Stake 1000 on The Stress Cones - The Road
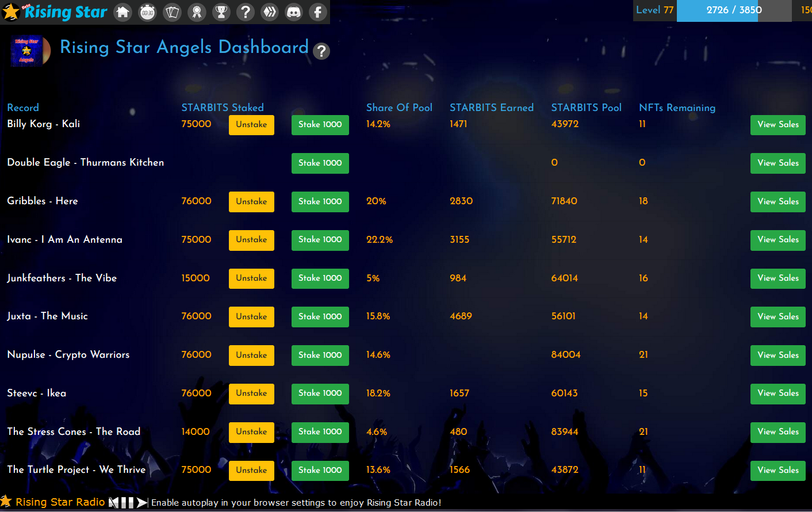The image size is (812, 512). coord(320,432)
